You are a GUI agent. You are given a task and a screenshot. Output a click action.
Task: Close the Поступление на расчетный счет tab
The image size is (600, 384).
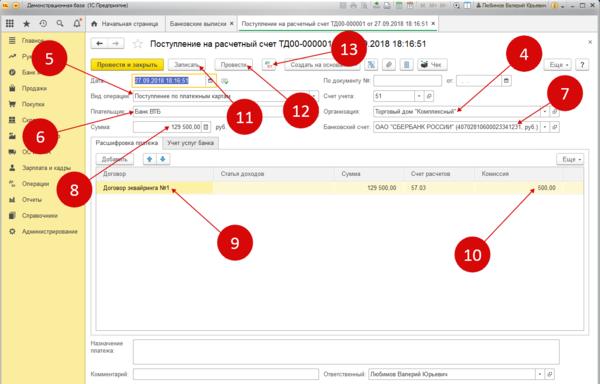click(433, 24)
